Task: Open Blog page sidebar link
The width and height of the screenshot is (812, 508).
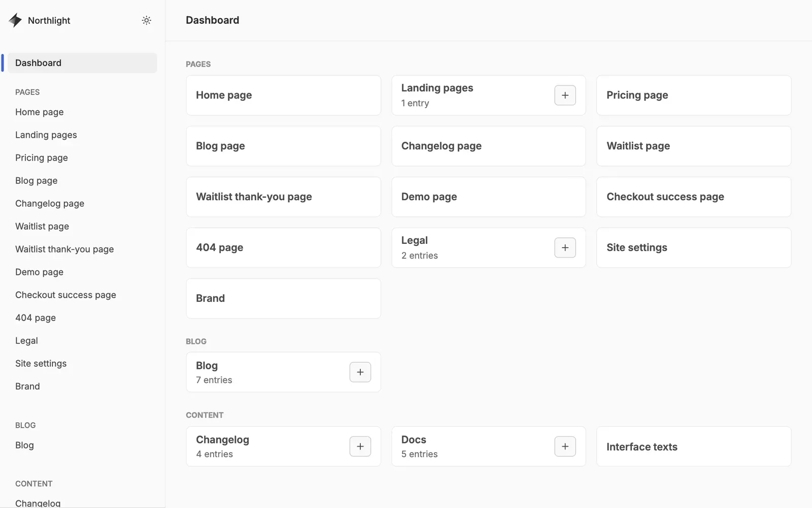Action: click(37, 181)
